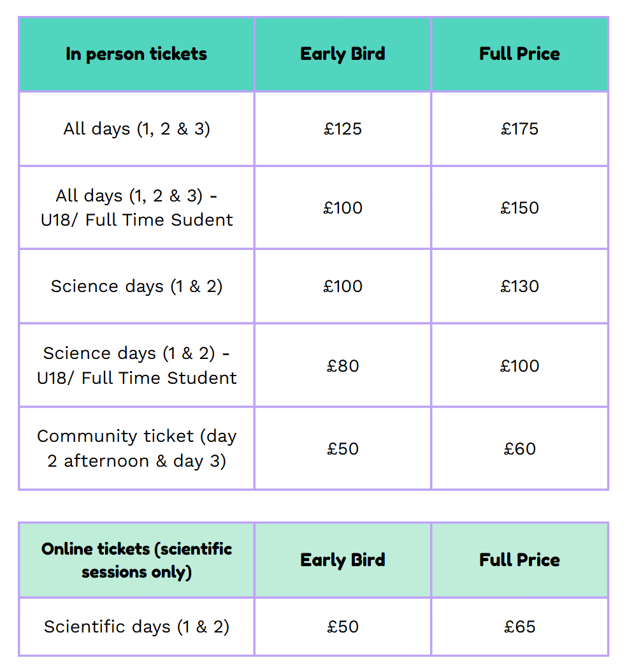Select the 'Science days (1 & 2)' row label
This screenshot has height=672, width=627.
click(x=136, y=286)
